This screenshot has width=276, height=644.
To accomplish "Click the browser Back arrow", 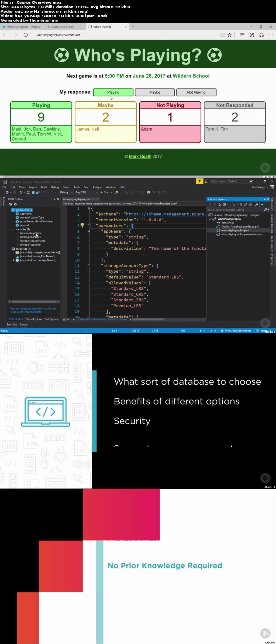I will click(5, 35).
